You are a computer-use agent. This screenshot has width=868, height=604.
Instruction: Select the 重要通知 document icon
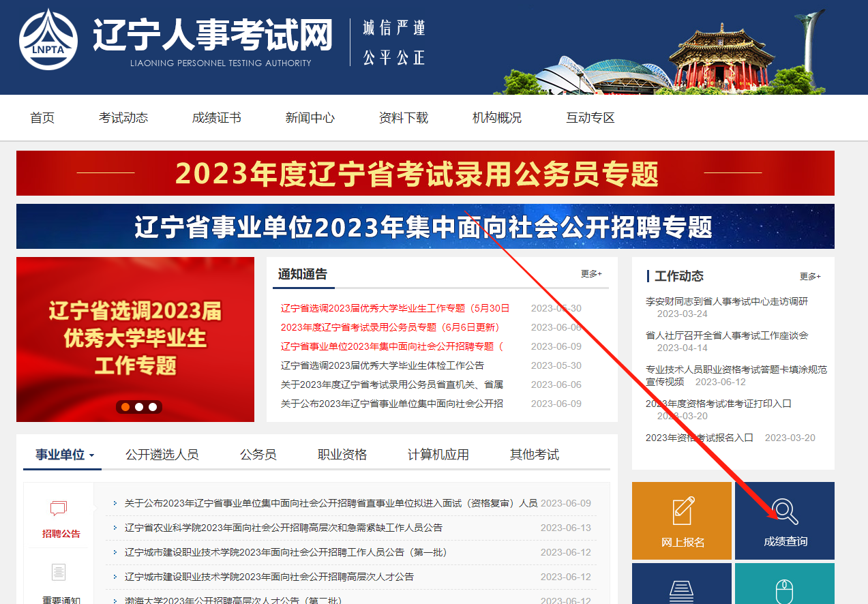coord(59,573)
